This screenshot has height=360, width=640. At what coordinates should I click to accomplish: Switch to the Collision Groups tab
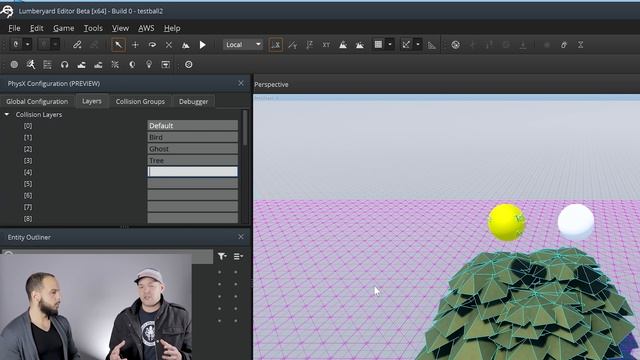tap(140, 101)
